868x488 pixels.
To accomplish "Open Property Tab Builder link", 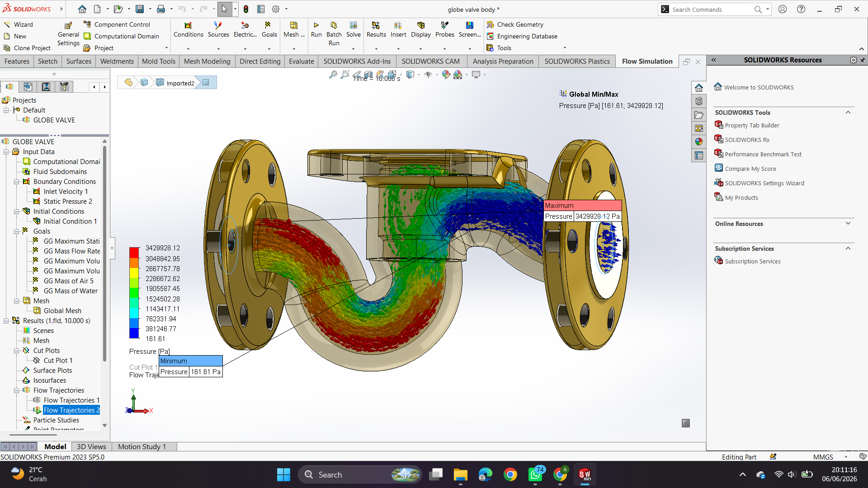I will (x=752, y=125).
